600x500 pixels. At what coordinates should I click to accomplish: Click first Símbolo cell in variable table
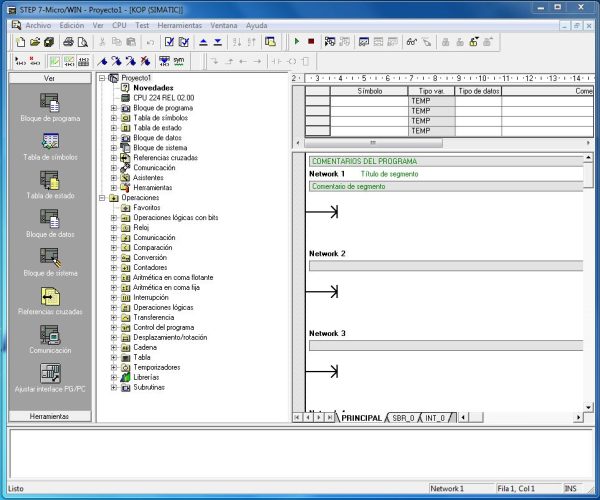pyautogui.click(x=369, y=101)
